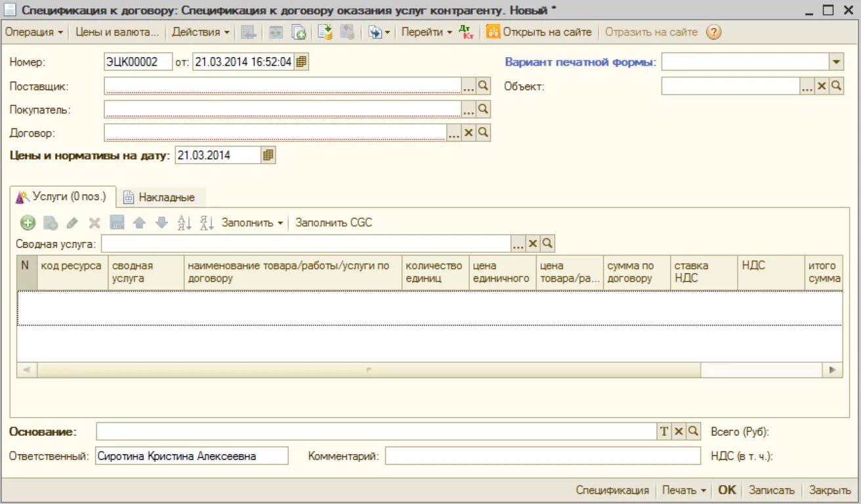Open the Печать dropdown at the bottom

684,490
